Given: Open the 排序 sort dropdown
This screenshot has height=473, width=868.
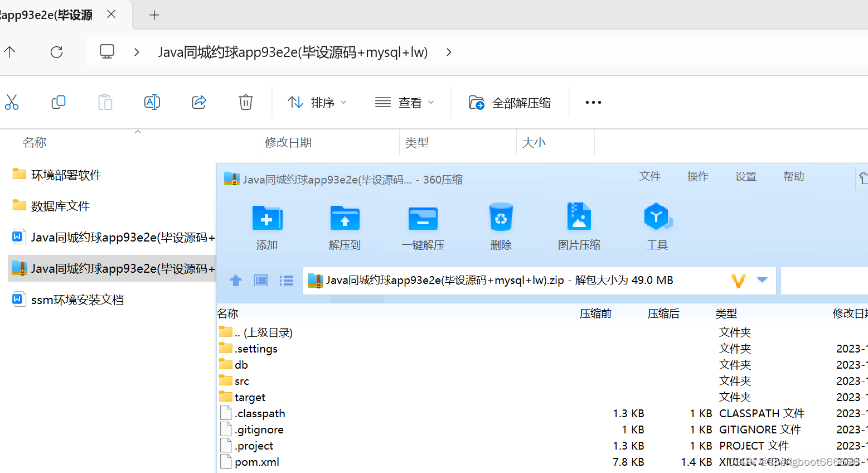Looking at the screenshot, I should [x=317, y=103].
